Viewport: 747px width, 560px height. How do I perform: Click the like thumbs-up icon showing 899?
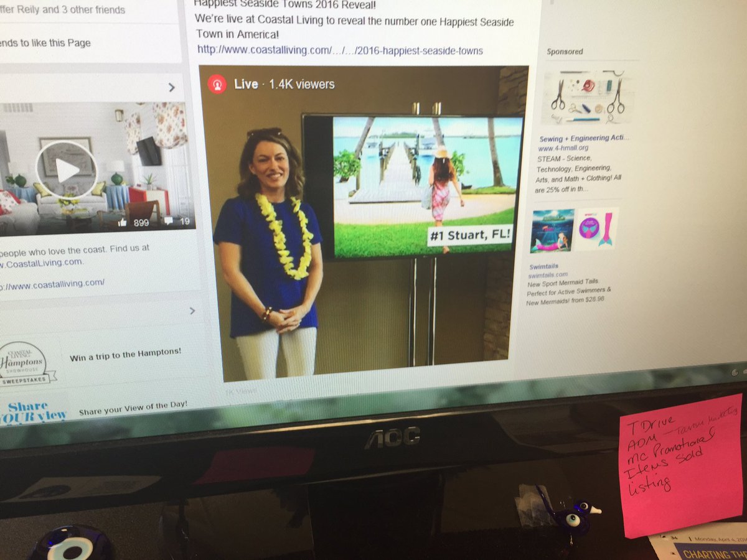122,222
